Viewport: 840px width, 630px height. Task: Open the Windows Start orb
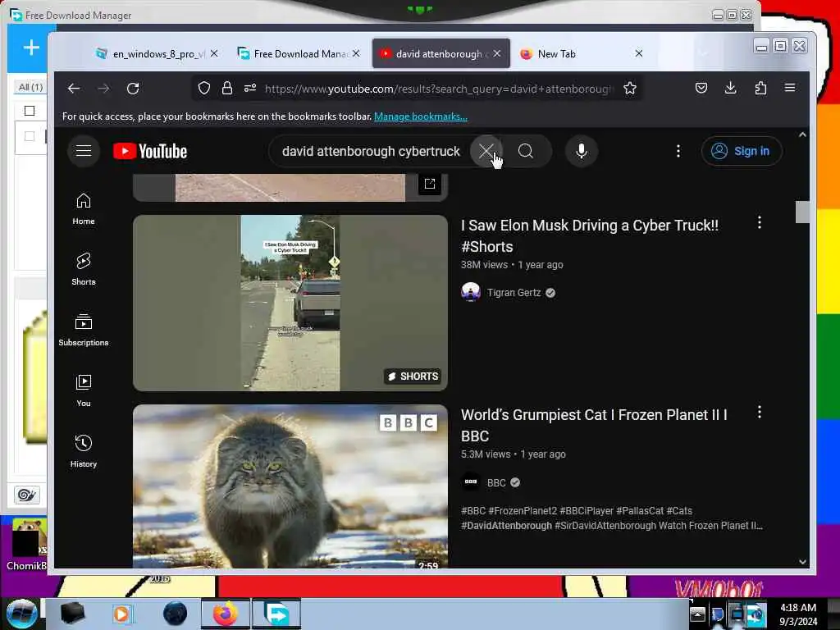pos(22,614)
